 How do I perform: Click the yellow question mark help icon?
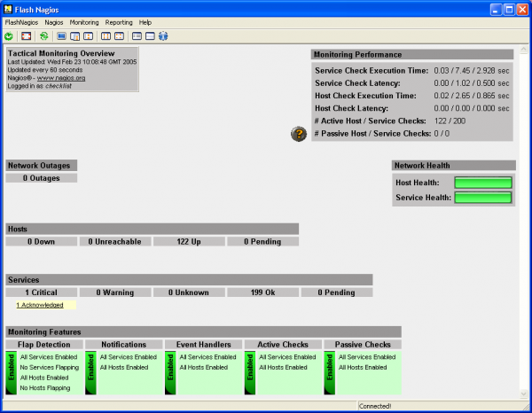299,134
